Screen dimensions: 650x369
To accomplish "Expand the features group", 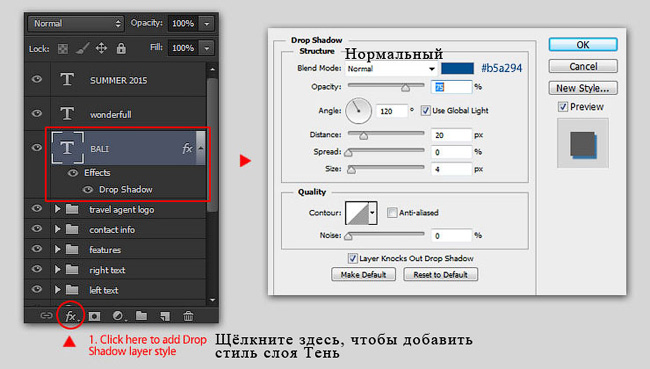I will point(57,249).
